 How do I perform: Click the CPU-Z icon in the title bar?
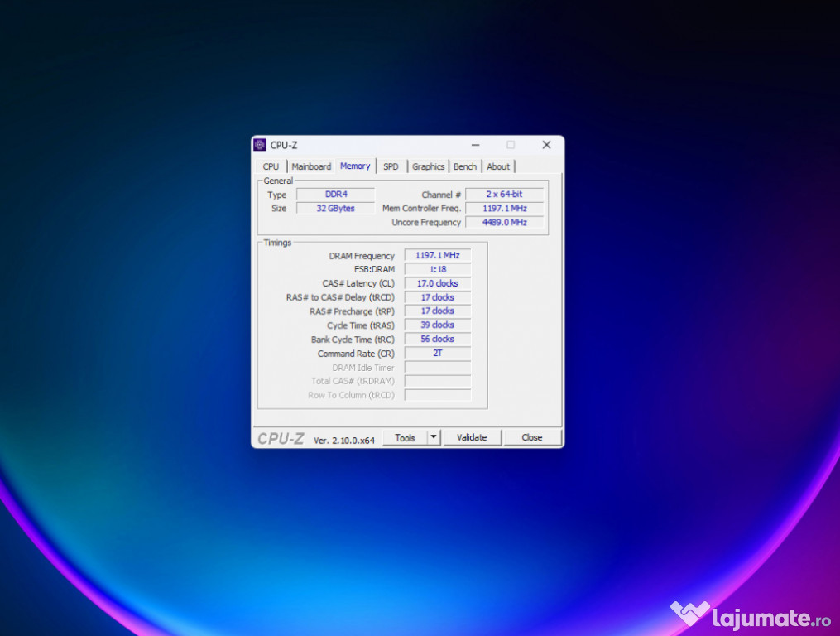click(260, 145)
